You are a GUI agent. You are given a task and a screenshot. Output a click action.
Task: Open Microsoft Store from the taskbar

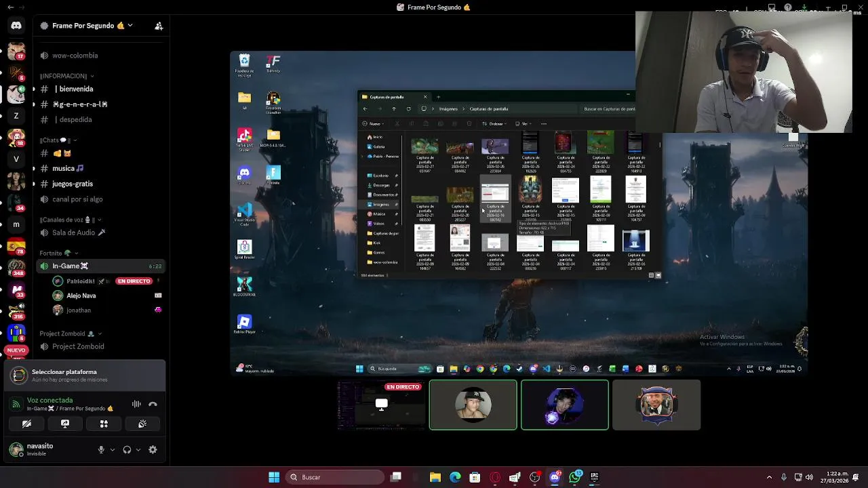click(475, 477)
